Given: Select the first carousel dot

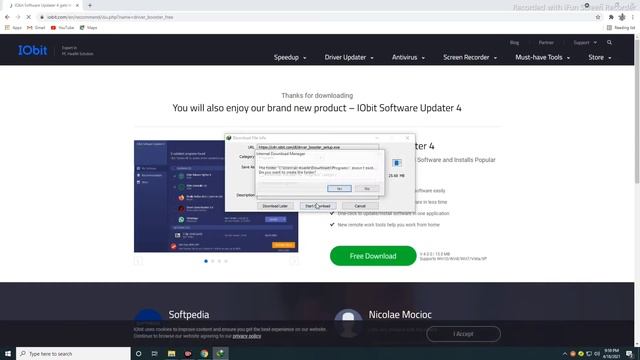Looking at the screenshot, I should [206, 261].
